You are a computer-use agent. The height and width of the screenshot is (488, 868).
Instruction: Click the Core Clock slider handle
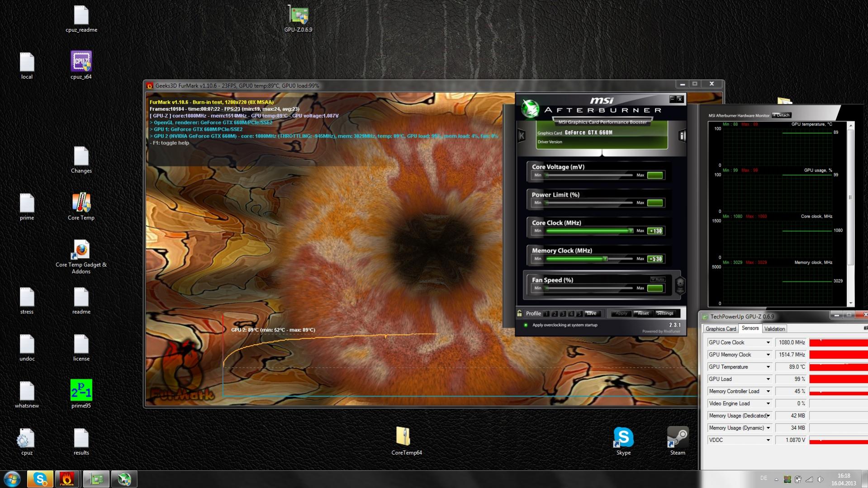631,231
